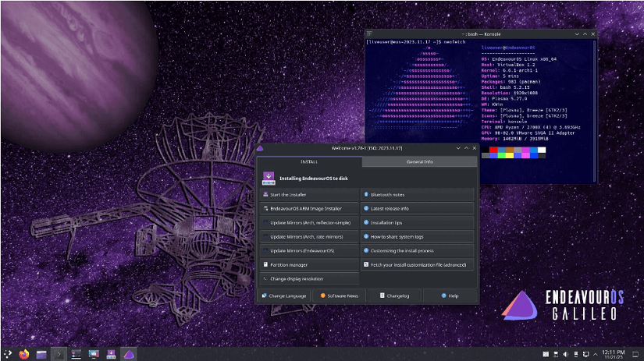Image resolution: width=644 pixels, height=361 pixels.
Task: Close the Welcome window
Action: pyautogui.click(x=475, y=148)
